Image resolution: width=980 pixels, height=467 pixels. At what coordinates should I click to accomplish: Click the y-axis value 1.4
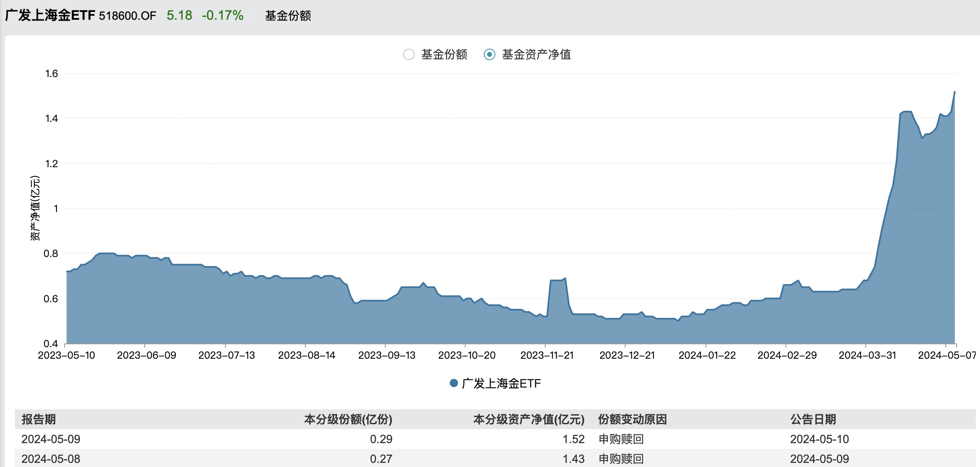52,119
